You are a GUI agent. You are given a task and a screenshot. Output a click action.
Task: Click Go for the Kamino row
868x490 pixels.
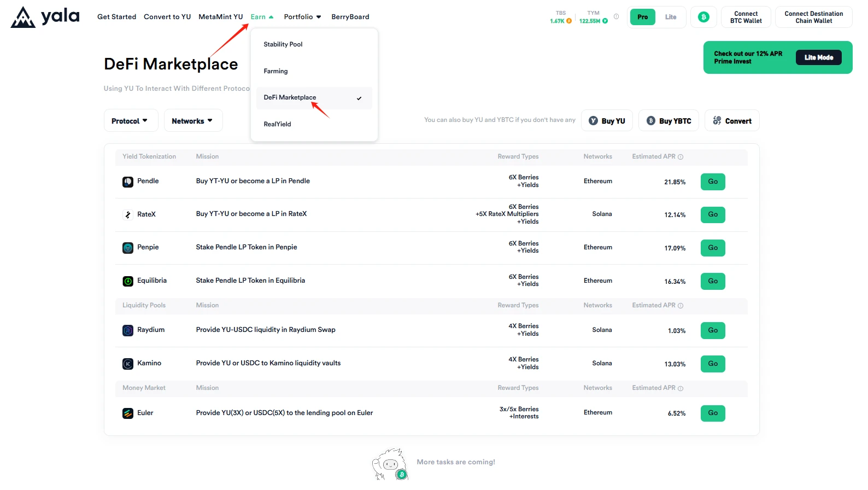(x=713, y=364)
